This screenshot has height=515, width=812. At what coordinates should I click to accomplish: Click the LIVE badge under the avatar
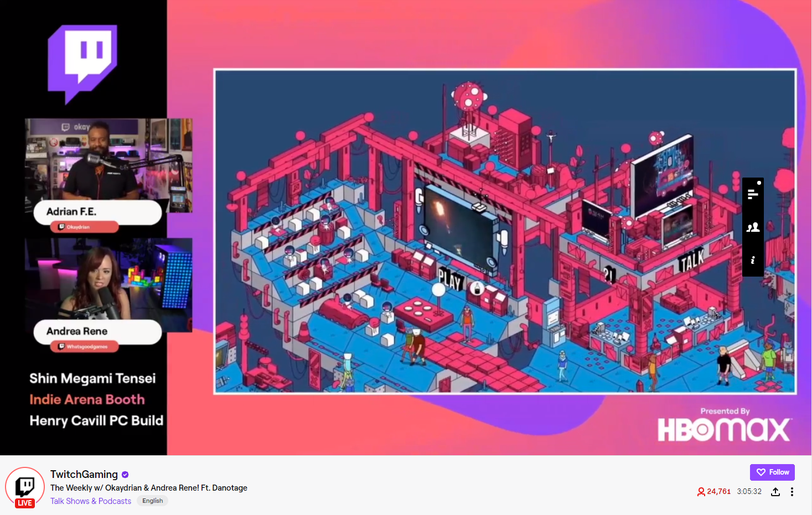(x=25, y=503)
